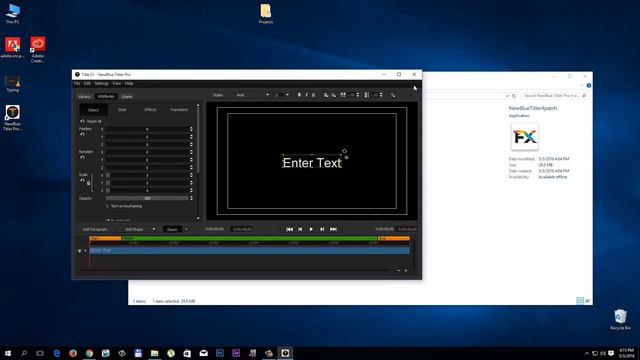Screen dimensions: 640x360
Task: Select the Transitions sub-tab
Action: (x=179, y=110)
